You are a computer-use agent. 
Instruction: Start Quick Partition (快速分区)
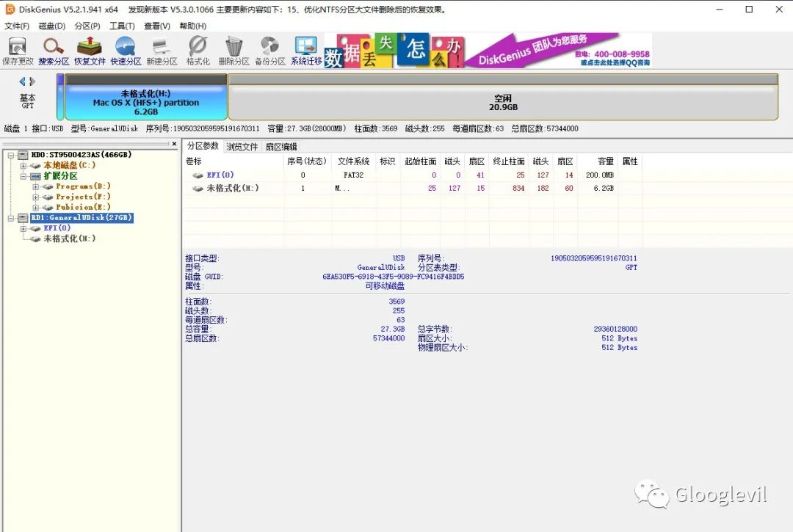pos(126,51)
